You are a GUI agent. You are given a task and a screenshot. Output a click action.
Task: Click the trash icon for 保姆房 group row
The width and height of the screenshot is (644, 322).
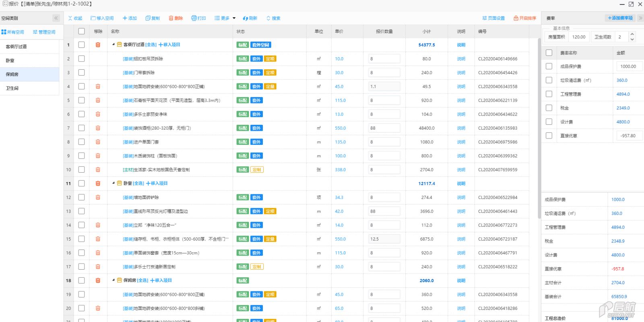(98, 281)
